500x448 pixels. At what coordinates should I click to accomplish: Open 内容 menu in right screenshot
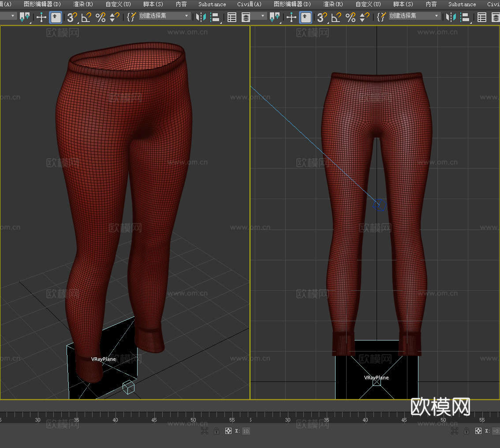click(431, 4)
